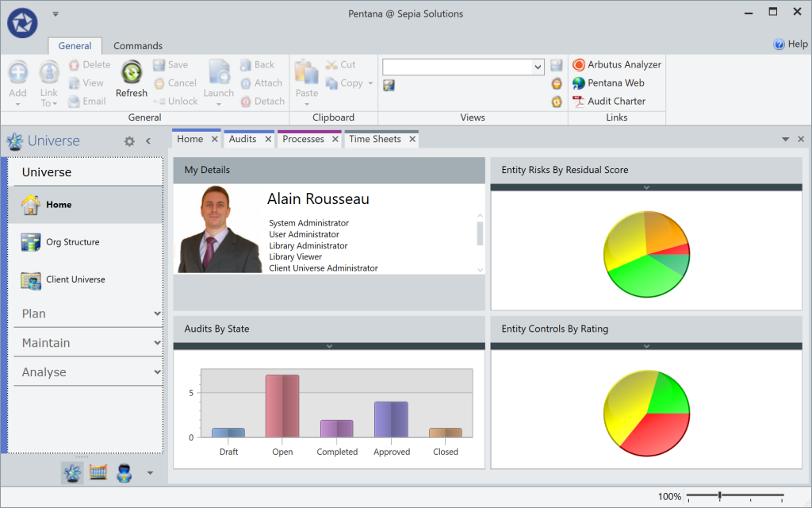This screenshot has width=812, height=508.
Task: Open Pentana Web link
Action: 608,83
